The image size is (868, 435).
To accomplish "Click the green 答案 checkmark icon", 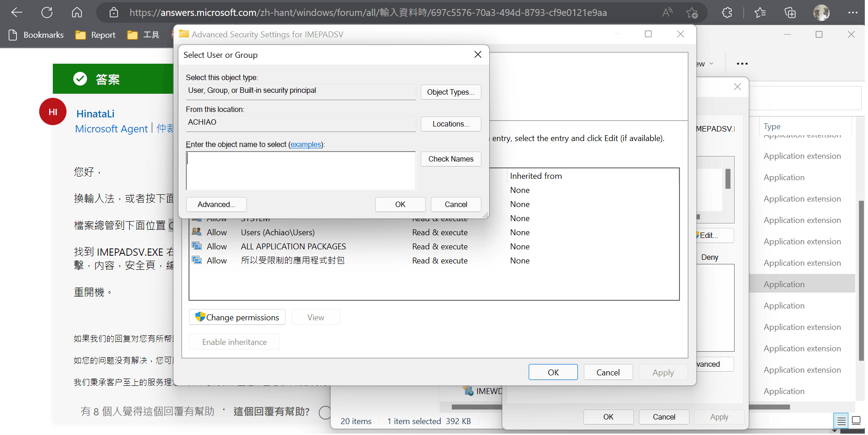I will tap(80, 79).
